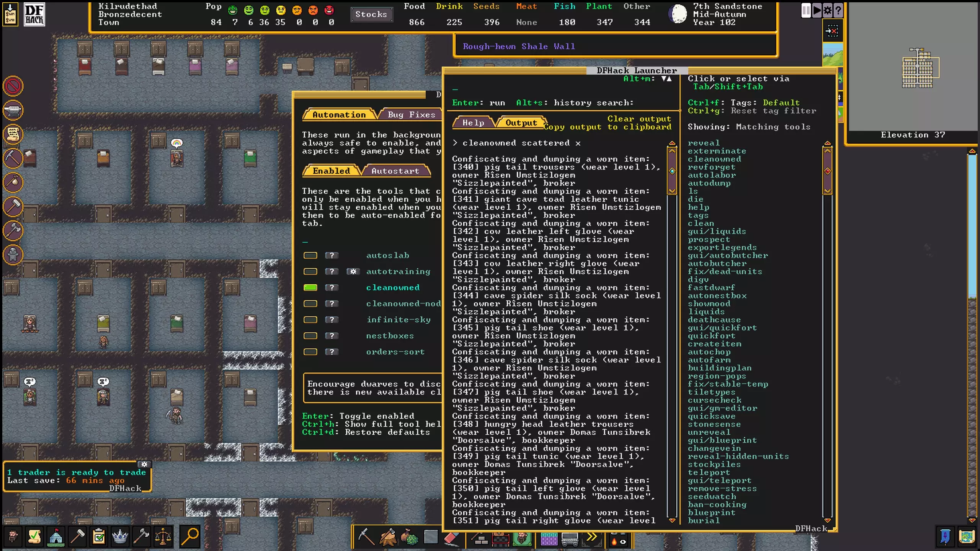This screenshot has width=980, height=551.
Task: Click Clear output link
Action: point(639,119)
